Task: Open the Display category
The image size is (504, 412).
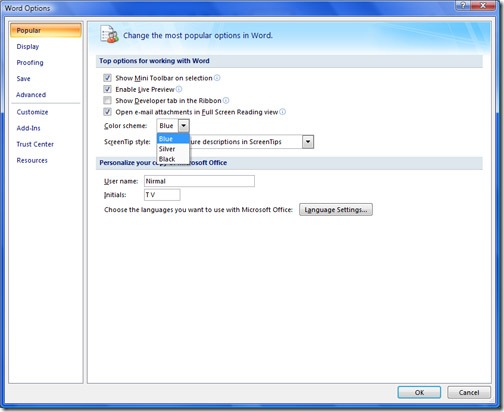Action: point(28,47)
